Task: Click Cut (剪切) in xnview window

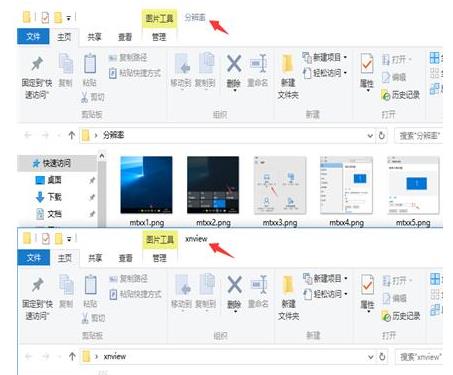Action: point(93,318)
